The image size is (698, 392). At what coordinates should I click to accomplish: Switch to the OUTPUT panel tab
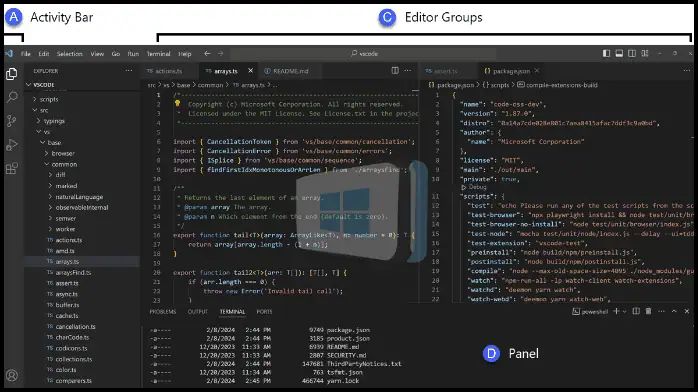pyautogui.click(x=198, y=312)
